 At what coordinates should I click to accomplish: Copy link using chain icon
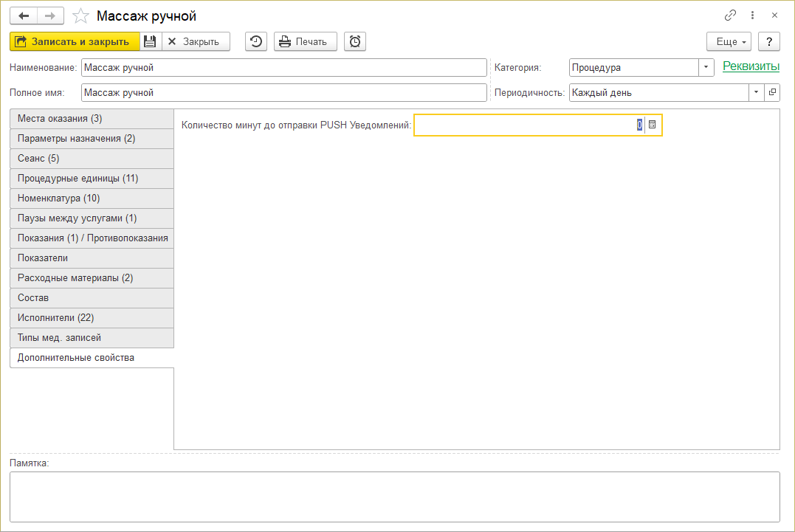[x=731, y=15]
